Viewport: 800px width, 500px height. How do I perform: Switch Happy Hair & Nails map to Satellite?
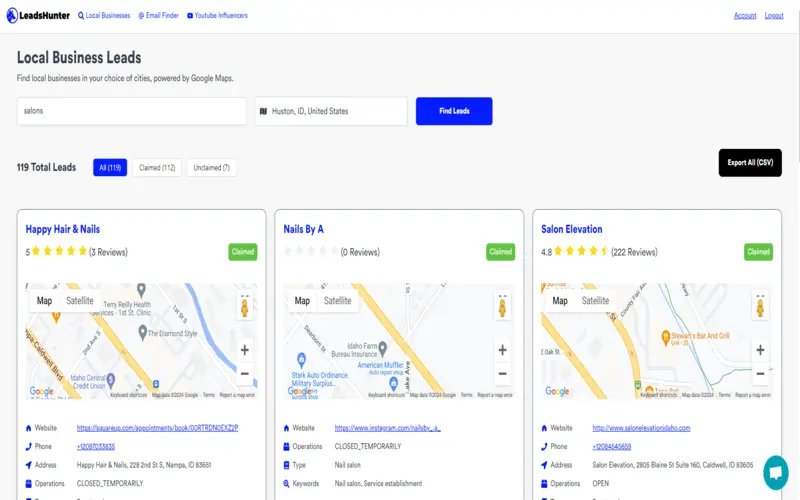(x=80, y=301)
